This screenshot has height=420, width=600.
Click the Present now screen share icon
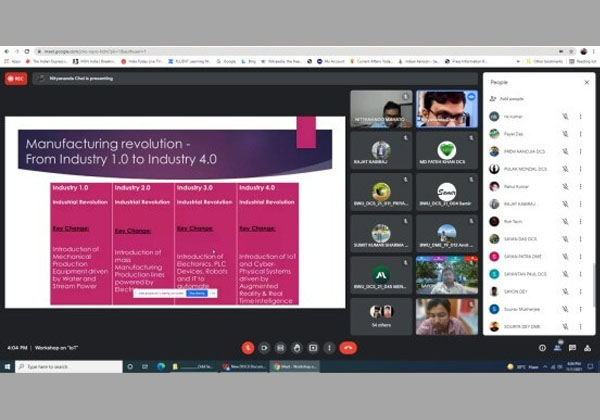click(x=313, y=348)
